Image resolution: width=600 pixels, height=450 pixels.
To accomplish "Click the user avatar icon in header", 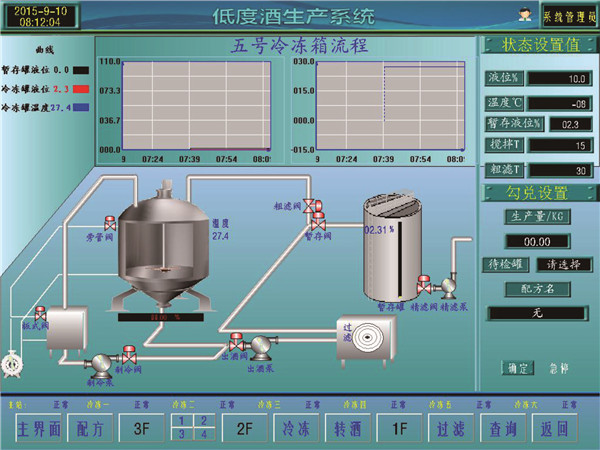I will pos(524,14).
